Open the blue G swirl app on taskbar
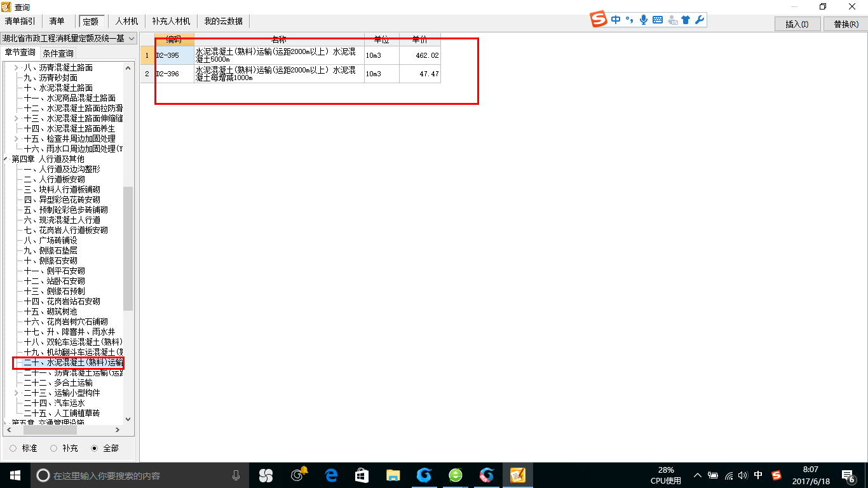This screenshot has height=488, width=868. (x=424, y=475)
